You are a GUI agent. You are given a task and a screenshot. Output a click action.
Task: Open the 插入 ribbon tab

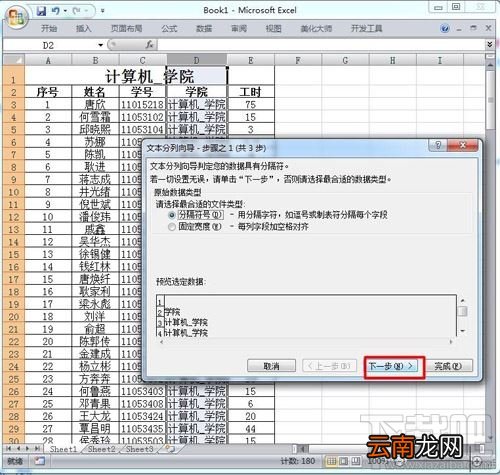click(83, 29)
